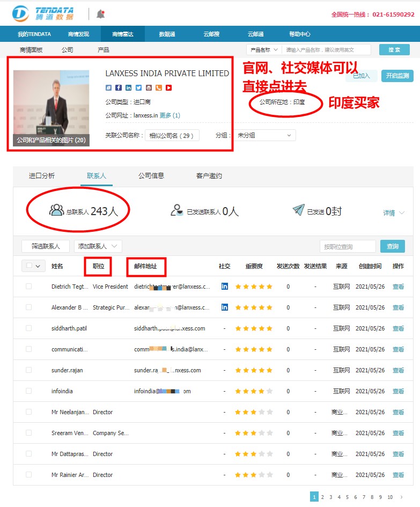Open the 数据通 menu
420x507 pixels.
167,34
